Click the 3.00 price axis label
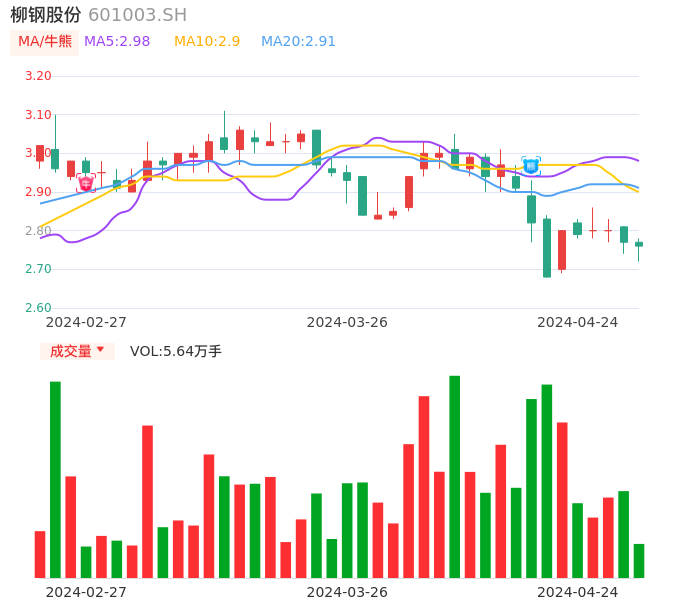 click(x=38, y=153)
